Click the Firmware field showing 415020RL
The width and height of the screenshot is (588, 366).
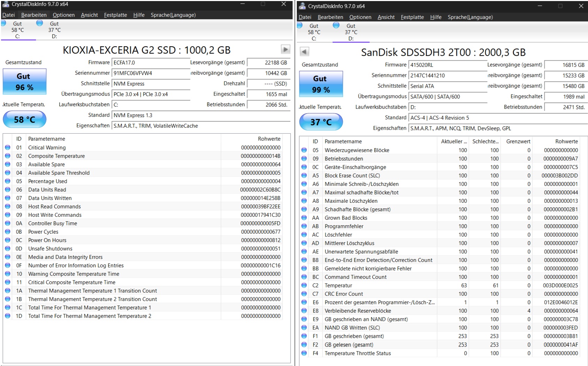click(x=448, y=65)
